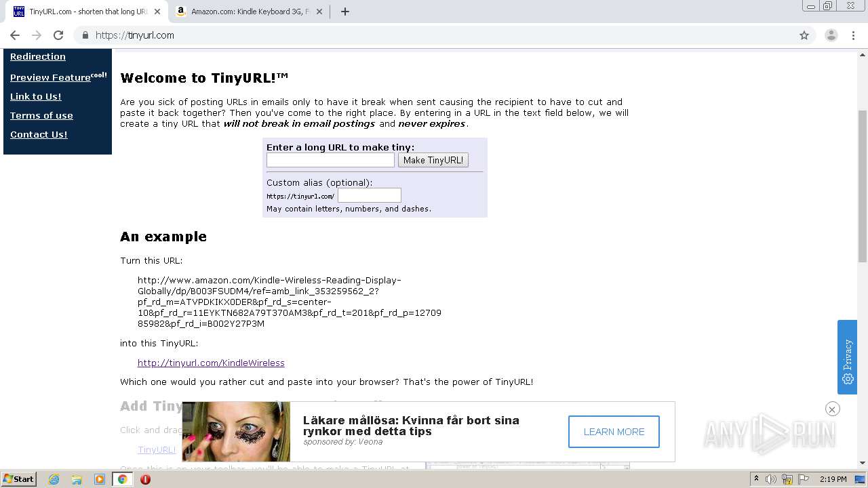The width and height of the screenshot is (868, 488).
Task: Click the address bar showing tinyurl.com
Action: click(x=434, y=35)
